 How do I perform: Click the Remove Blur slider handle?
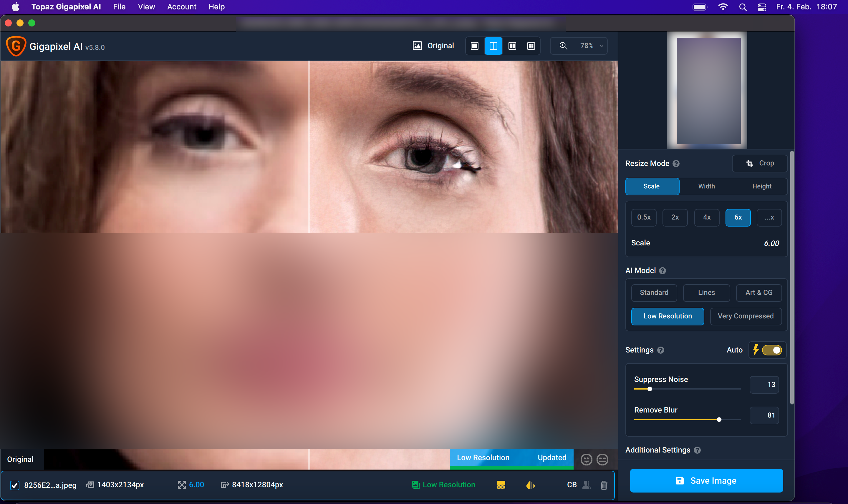719,420
